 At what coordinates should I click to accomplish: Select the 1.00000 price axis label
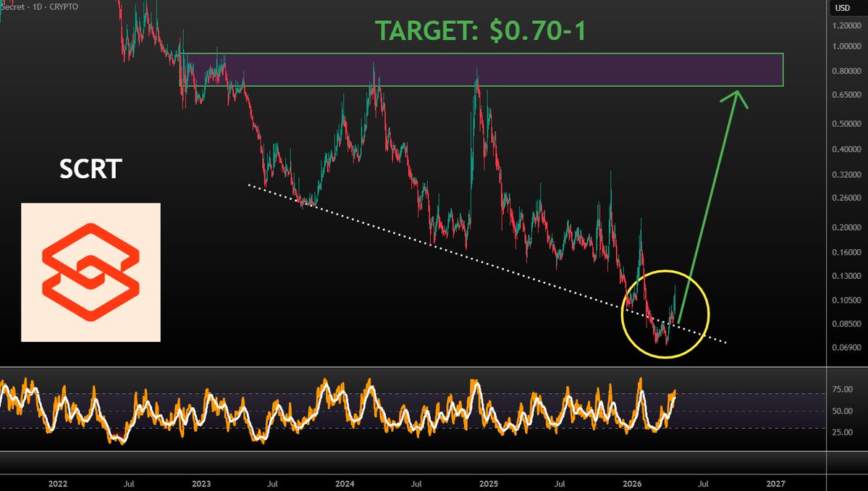click(x=846, y=46)
